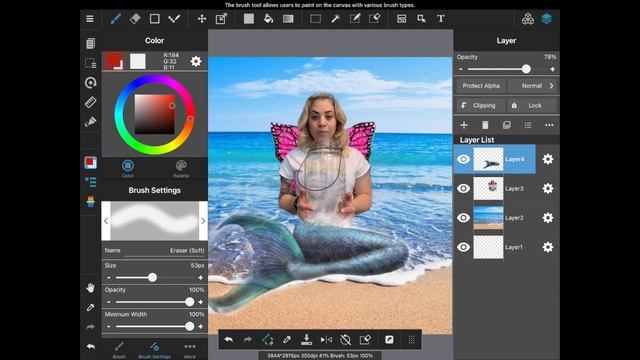
Task: Hide Layer1 with its eye icon
Action: click(463, 247)
